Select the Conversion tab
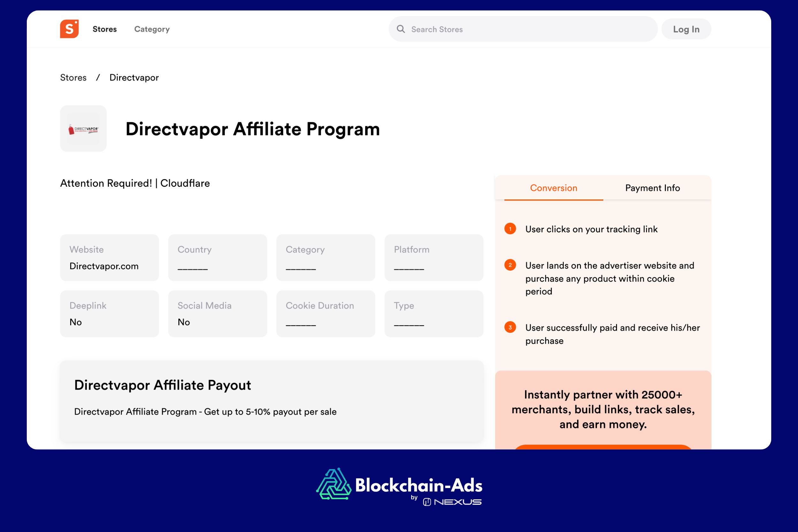 [553, 188]
